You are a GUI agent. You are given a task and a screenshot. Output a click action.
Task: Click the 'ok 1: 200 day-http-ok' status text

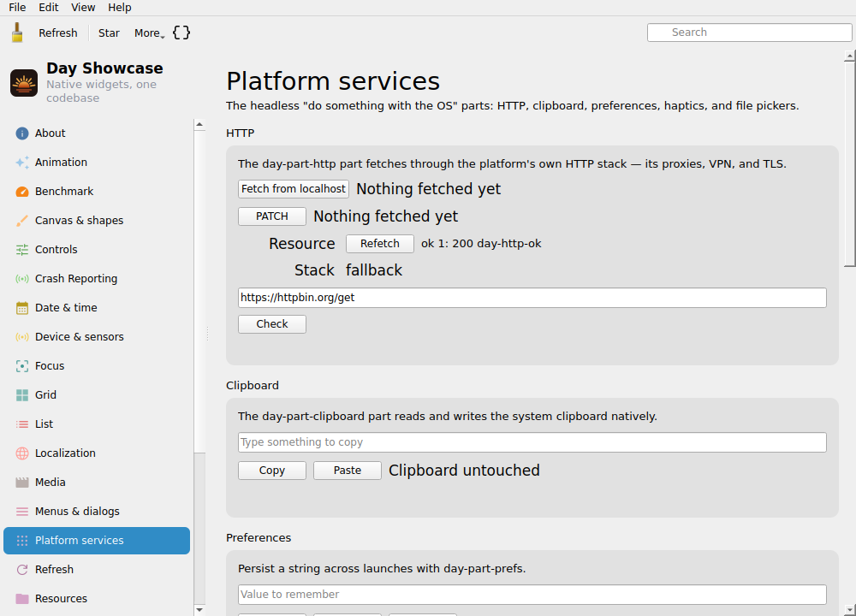coord(481,243)
